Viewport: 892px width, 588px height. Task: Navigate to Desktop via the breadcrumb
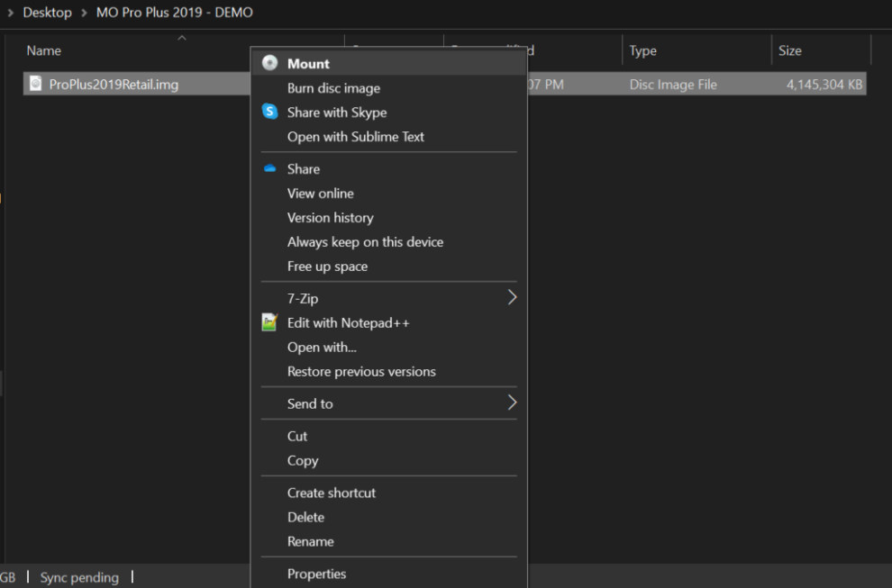[47, 12]
